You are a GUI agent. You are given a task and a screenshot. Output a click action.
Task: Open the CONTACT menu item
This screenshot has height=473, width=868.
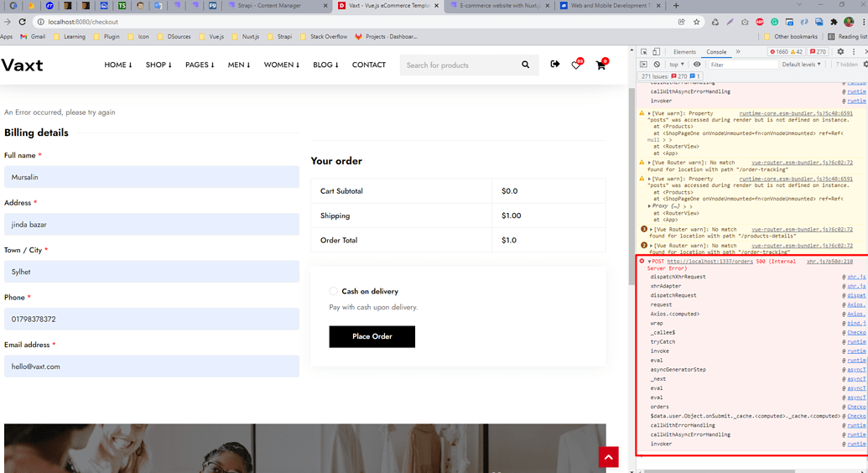[x=369, y=65]
